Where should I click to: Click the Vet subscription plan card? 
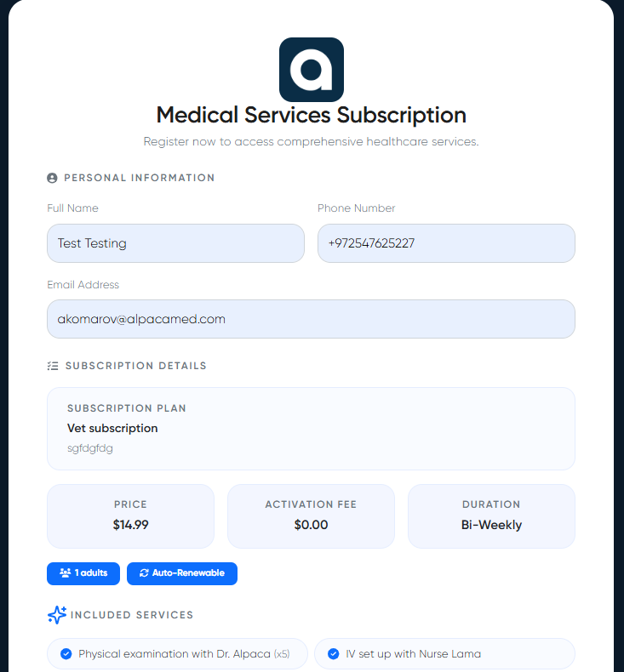[311, 429]
